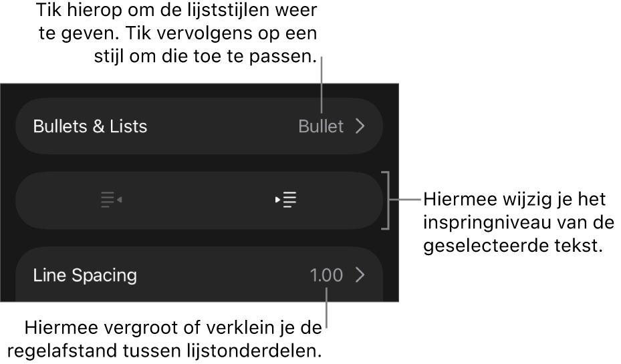
Task: Select the "Bullet" style text
Action: tap(321, 126)
